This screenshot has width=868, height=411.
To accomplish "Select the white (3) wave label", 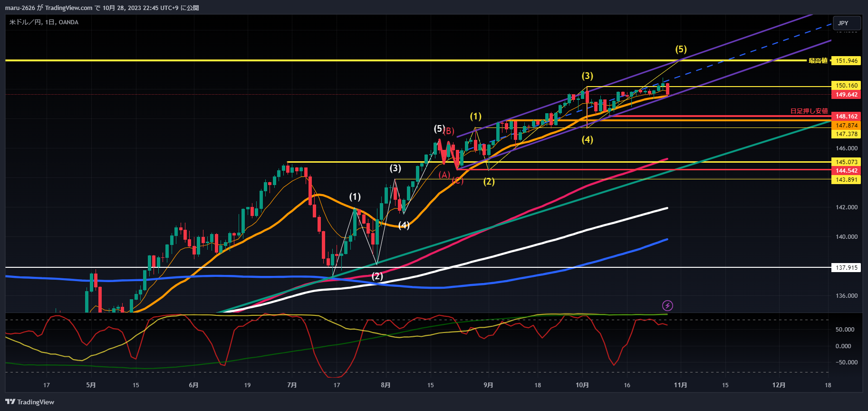I will [395, 168].
